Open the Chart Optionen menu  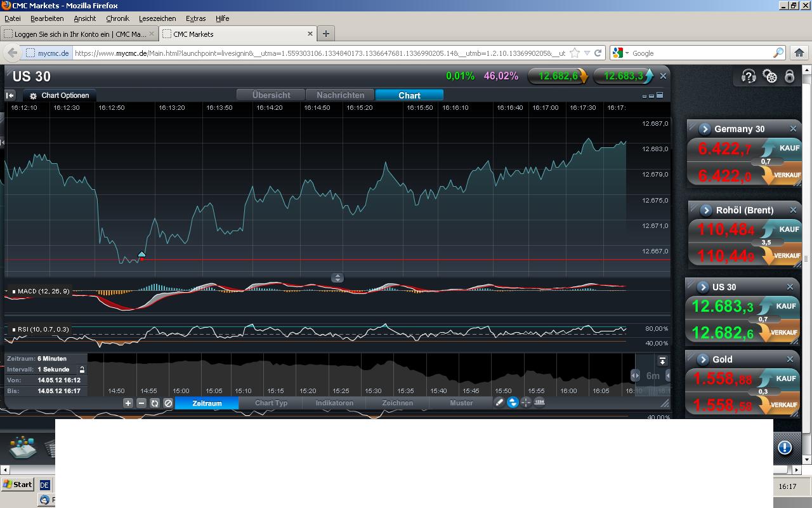pos(60,95)
